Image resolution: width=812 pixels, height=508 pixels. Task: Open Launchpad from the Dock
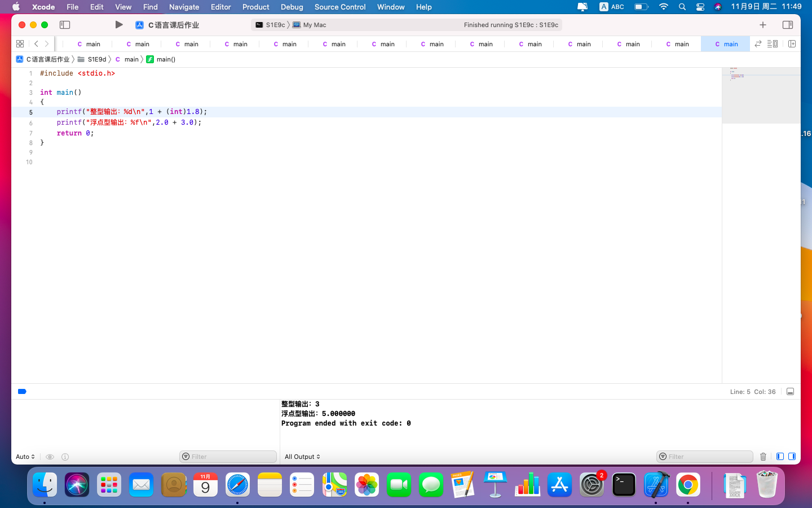(109, 485)
